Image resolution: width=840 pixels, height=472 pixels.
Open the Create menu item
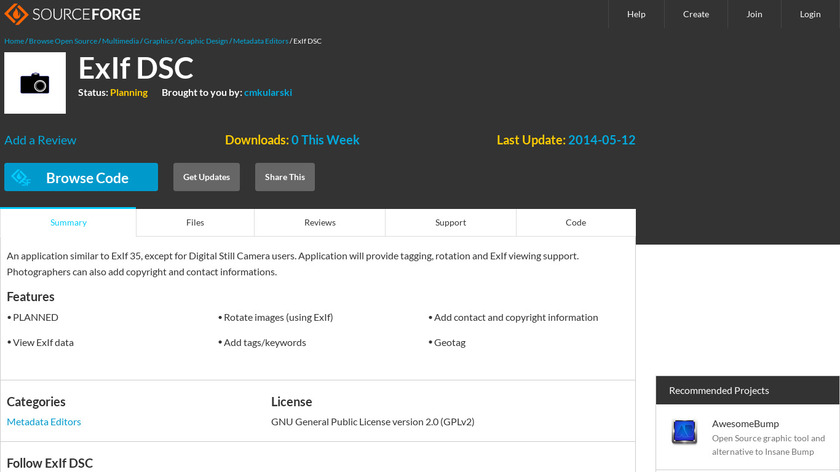pos(695,14)
